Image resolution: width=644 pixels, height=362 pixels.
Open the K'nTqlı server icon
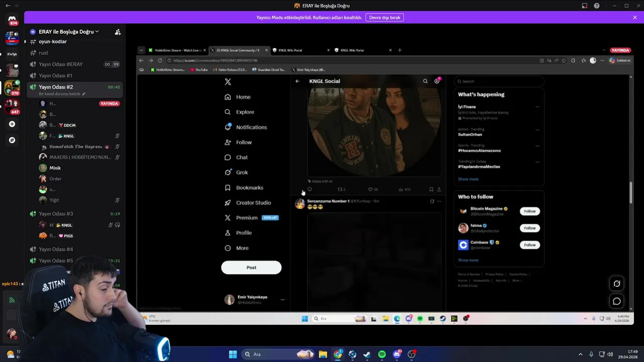coord(12,54)
